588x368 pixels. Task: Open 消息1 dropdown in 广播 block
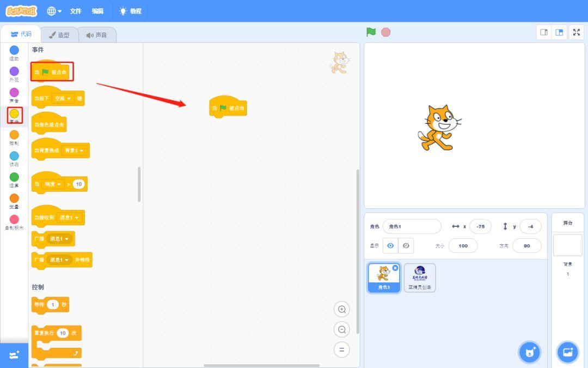(59, 239)
